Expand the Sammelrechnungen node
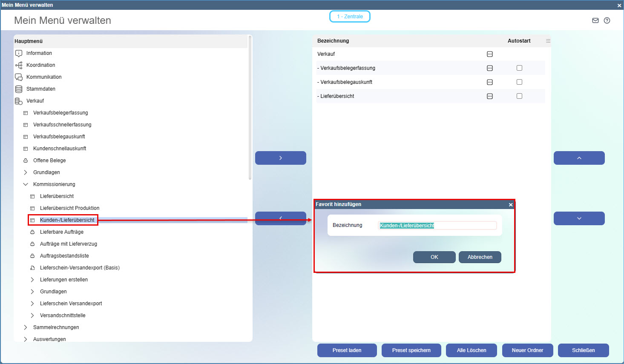624x364 pixels. coord(26,327)
